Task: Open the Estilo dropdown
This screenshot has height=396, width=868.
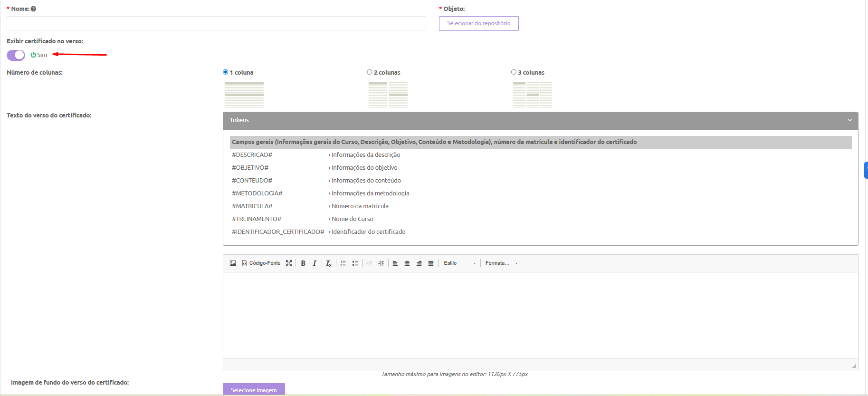Action: coord(459,263)
